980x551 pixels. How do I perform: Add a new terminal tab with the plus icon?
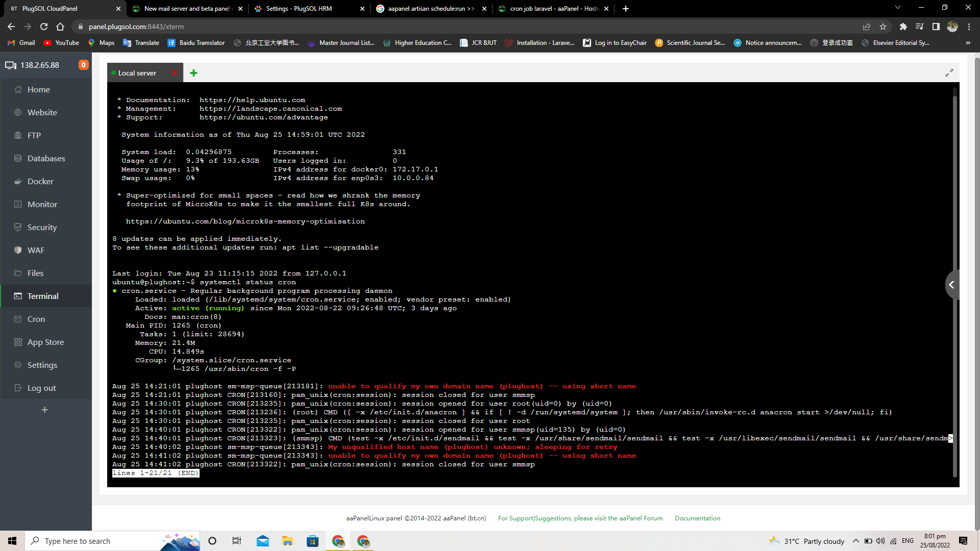[193, 73]
